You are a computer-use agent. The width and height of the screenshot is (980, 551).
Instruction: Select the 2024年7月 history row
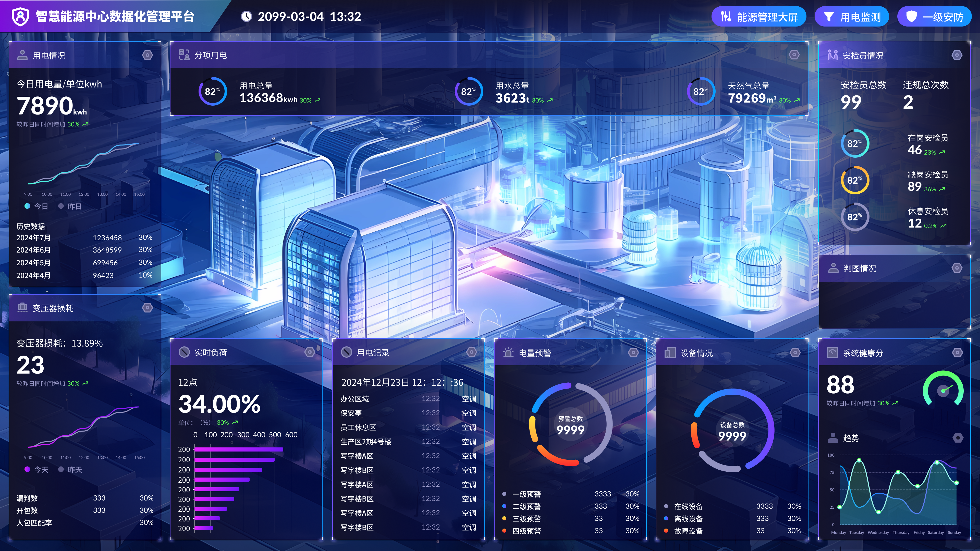(x=84, y=238)
